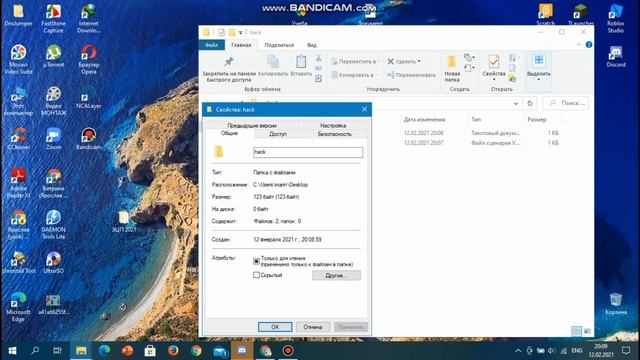Image resolution: width=640 pixels, height=360 pixels.
Task: Click the Новая папка folder icon
Action: [452, 62]
